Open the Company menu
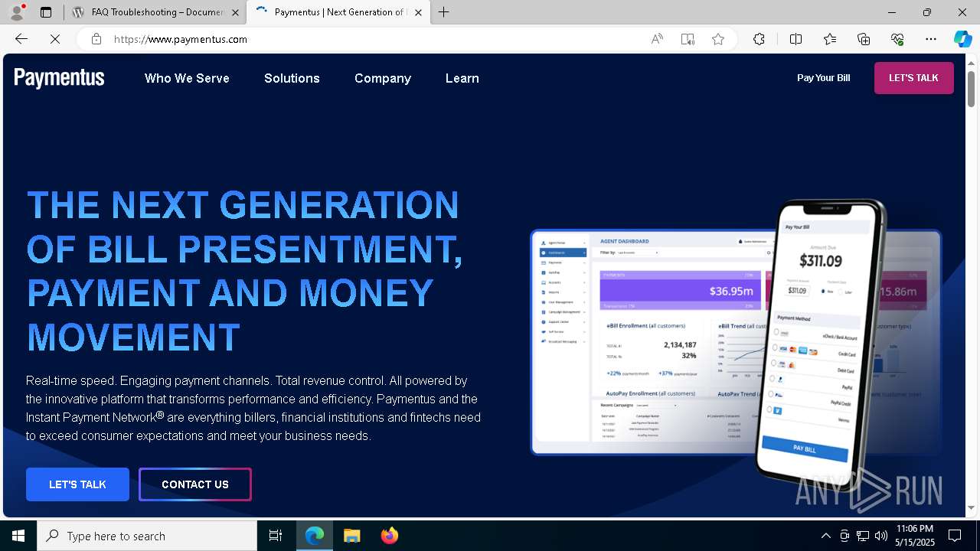This screenshot has height=551, width=980. click(383, 78)
